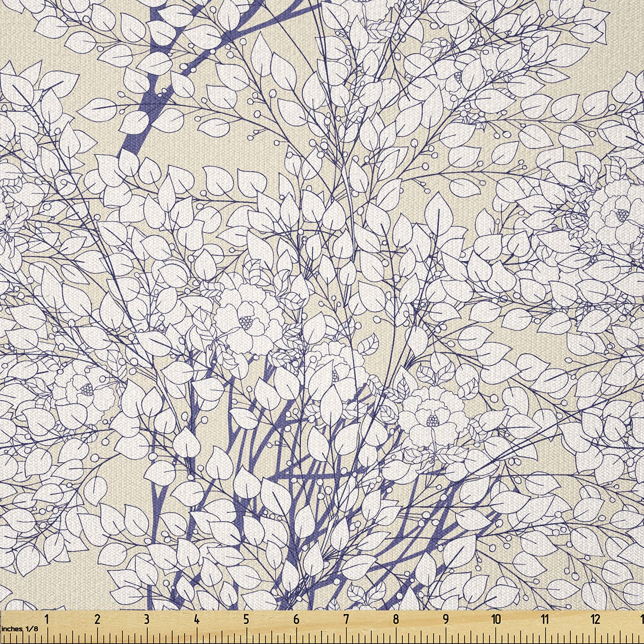The width and height of the screenshot is (644, 644).
Task: Click the number 7 on the ruler
Action: click(x=346, y=619)
